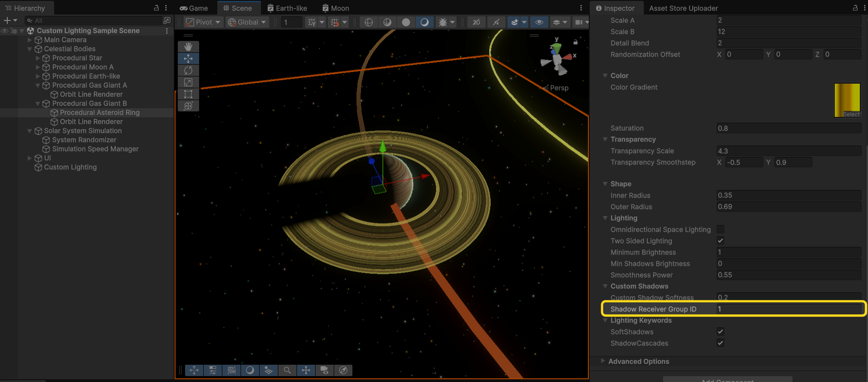Uncheck Two Sided Lighting
868x382 pixels.
coord(720,241)
